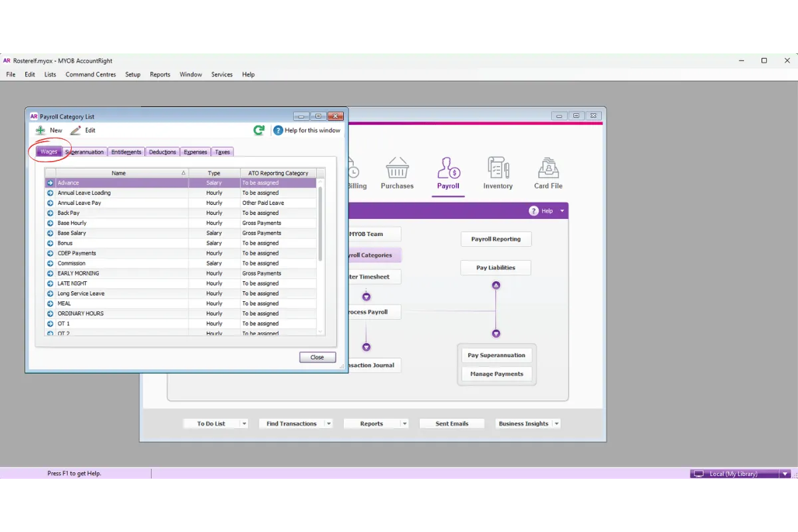
Task: Select 'Salary' cell in Bonus row
Action: click(214, 243)
